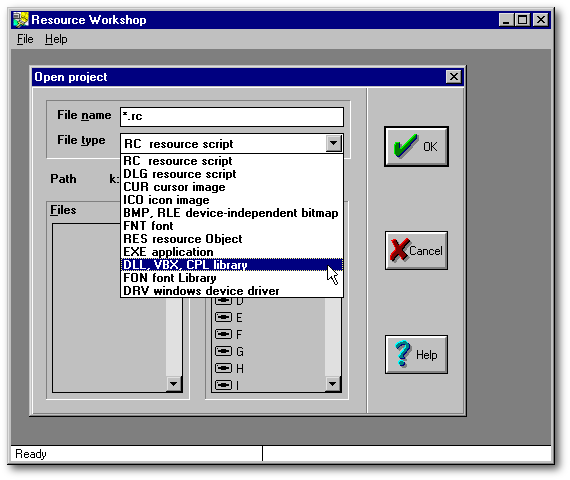Open the Help menu
The width and height of the screenshot is (570, 480).
pyautogui.click(x=56, y=39)
